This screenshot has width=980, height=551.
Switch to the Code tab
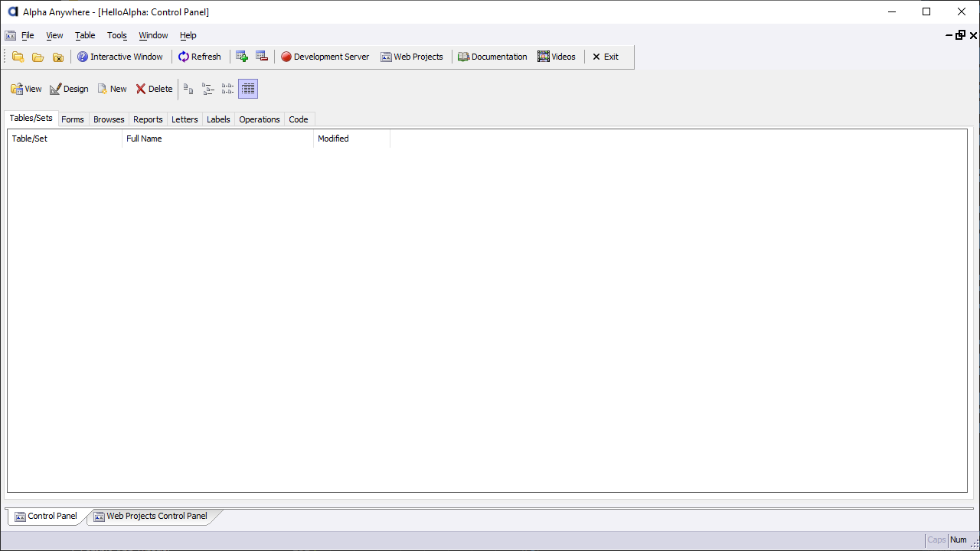tap(299, 119)
